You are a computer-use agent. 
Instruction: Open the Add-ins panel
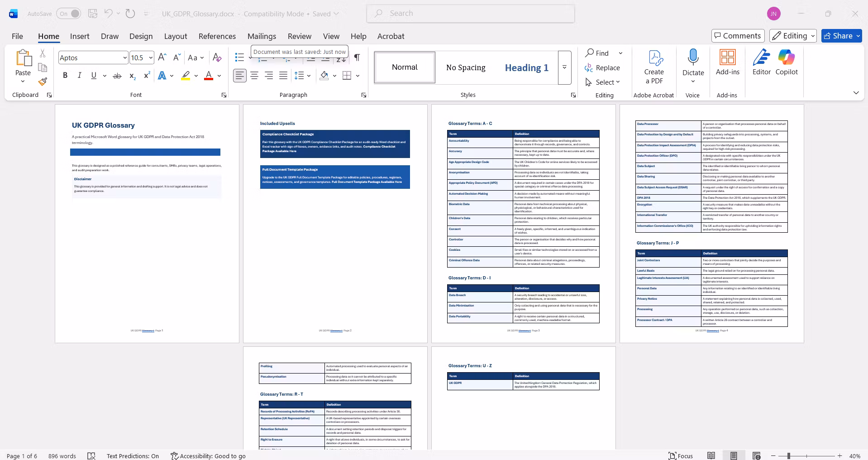(x=728, y=62)
